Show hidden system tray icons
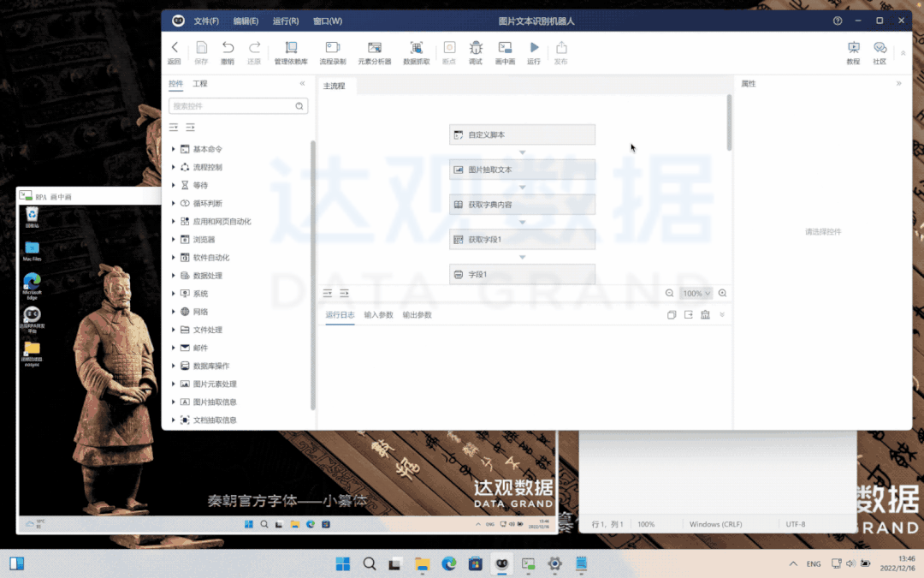 [793, 563]
